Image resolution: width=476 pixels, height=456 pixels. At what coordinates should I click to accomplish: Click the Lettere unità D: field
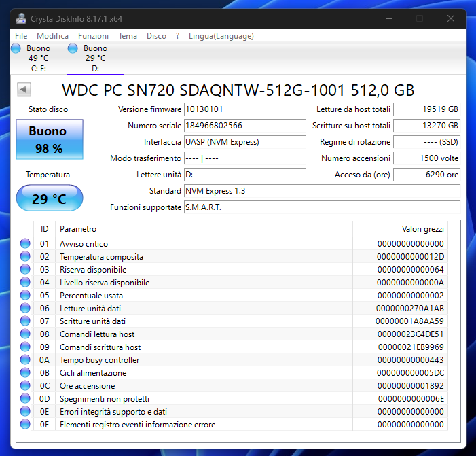tap(244, 175)
